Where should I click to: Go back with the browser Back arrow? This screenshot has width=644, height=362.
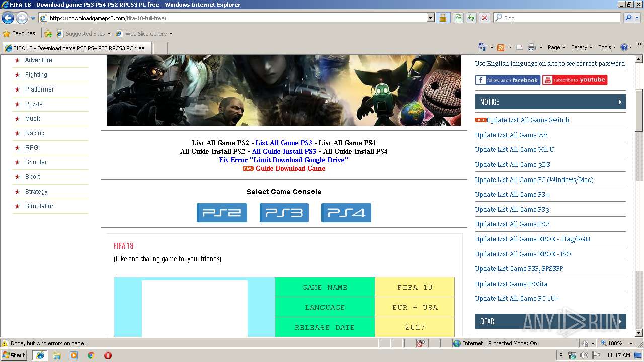pos(8,18)
